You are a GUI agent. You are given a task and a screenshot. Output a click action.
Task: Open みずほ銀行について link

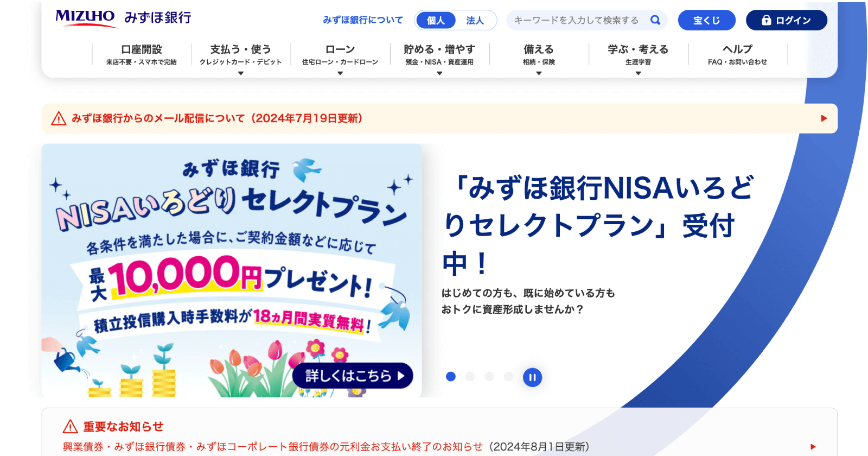(363, 20)
